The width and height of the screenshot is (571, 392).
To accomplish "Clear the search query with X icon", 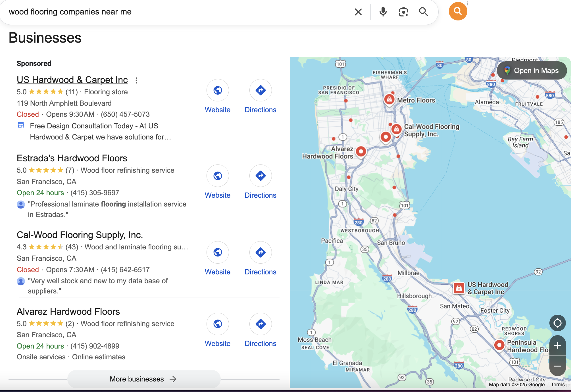I will pyautogui.click(x=358, y=12).
